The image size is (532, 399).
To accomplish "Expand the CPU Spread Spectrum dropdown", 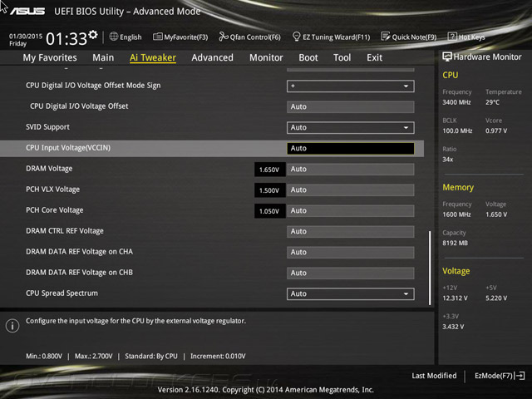I will (x=351, y=293).
